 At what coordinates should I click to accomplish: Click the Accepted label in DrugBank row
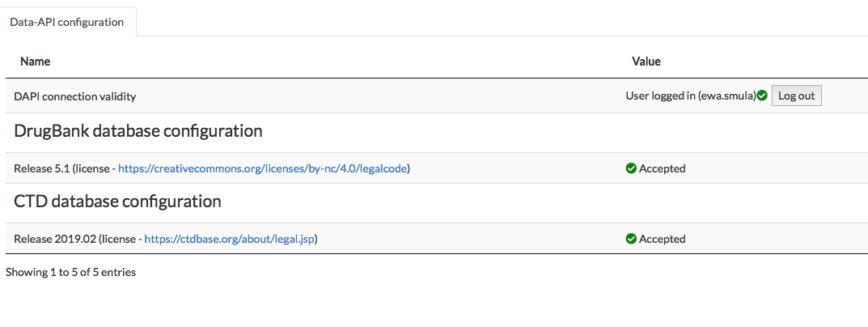[662, 168]
